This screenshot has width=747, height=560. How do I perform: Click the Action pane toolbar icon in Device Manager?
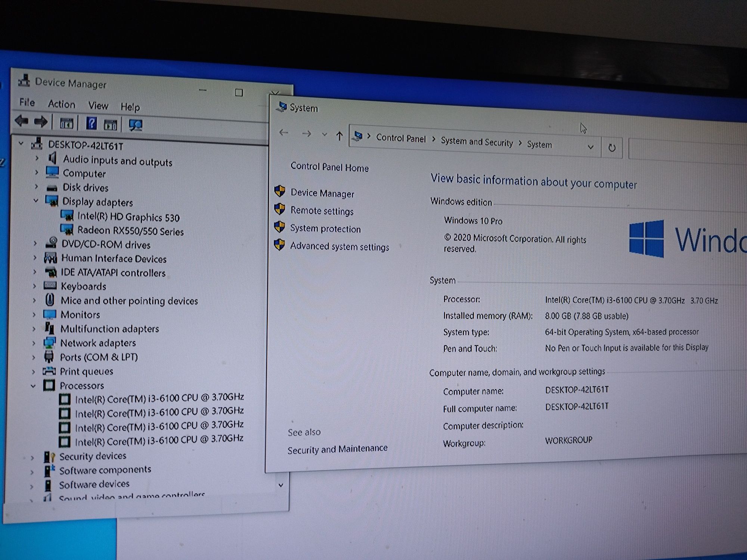110,125
